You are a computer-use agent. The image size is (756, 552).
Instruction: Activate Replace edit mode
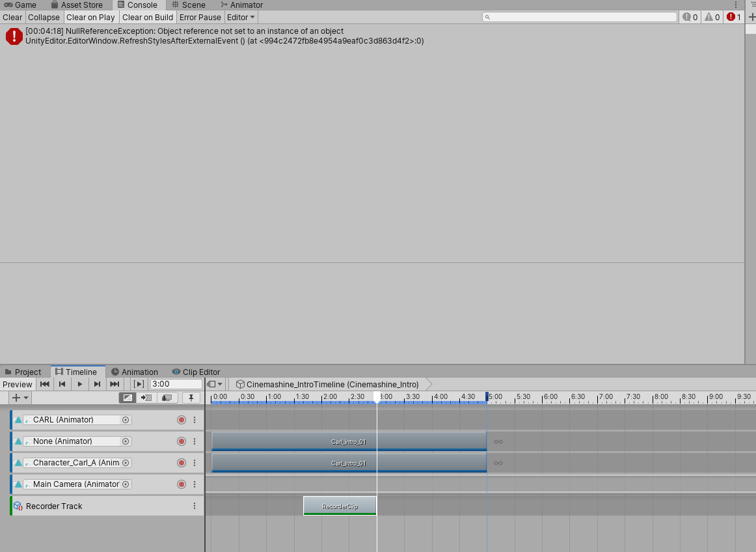(167, 397)
